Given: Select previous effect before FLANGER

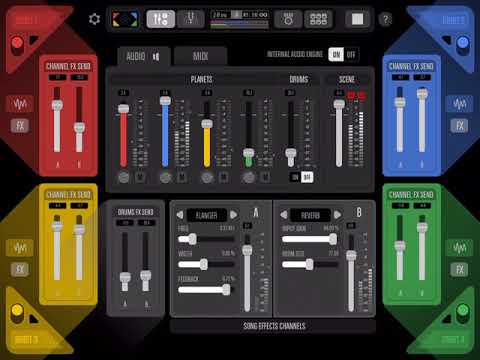Looking at the screenshot, I should click(180, 215).
